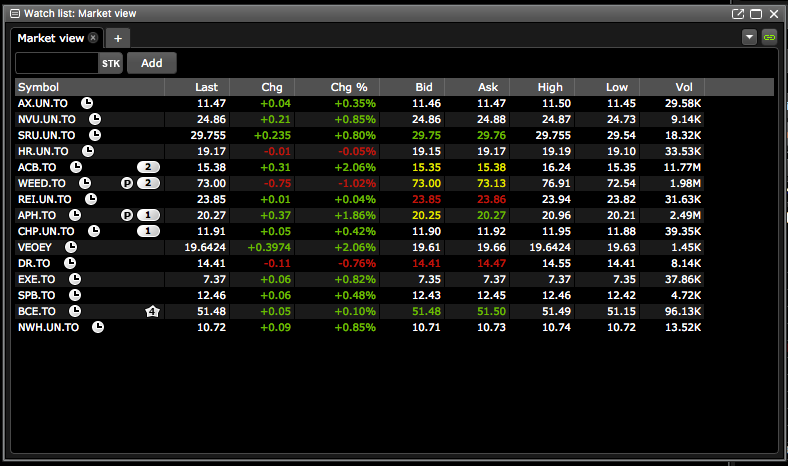
Task: Click the clock icon next to VEOEY
Action: coord(71,247)
